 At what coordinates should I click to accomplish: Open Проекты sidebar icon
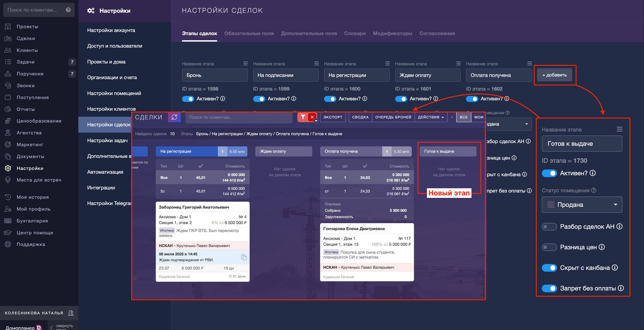point(8,26)
